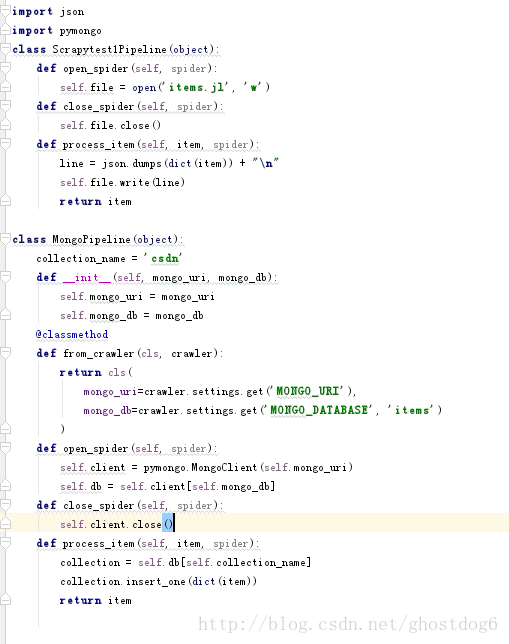Click the '@classmethod' decorator
Screen dimensions: 509x644
[72, 334]
